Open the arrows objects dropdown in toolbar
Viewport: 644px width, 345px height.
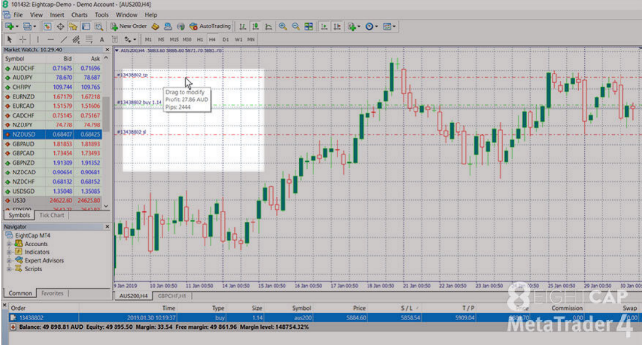tap(131, 39)
